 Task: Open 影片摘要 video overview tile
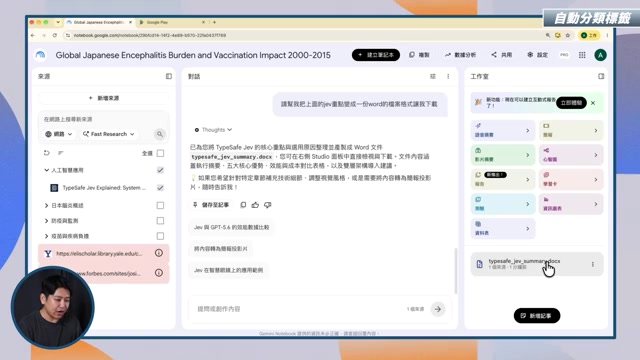coord(502,155)
